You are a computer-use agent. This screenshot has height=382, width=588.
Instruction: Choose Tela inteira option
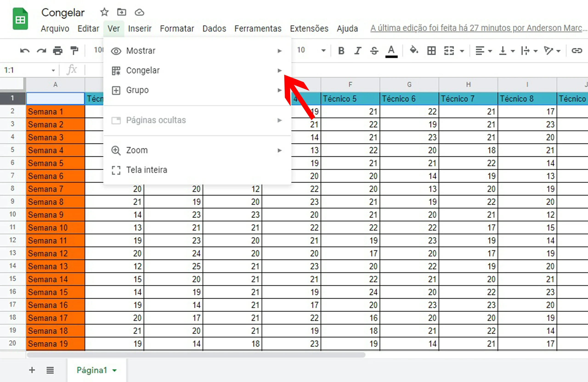(x=197, y=170)
